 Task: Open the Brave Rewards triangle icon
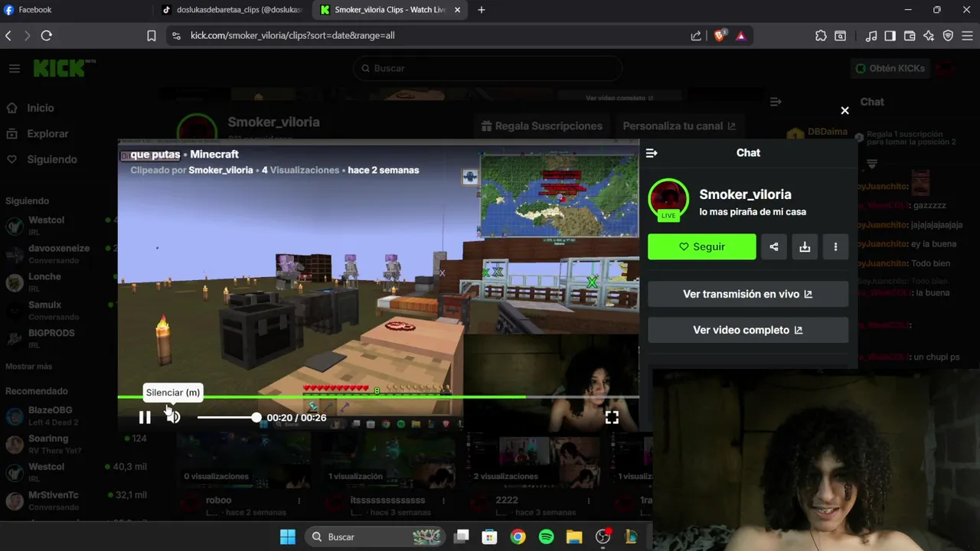(740, 35)
